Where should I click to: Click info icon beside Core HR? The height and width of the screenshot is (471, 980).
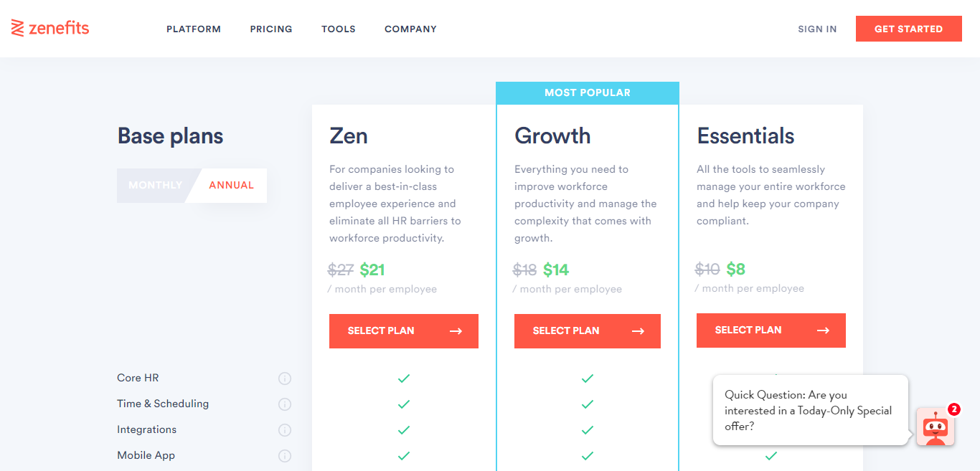pos(285,379)
